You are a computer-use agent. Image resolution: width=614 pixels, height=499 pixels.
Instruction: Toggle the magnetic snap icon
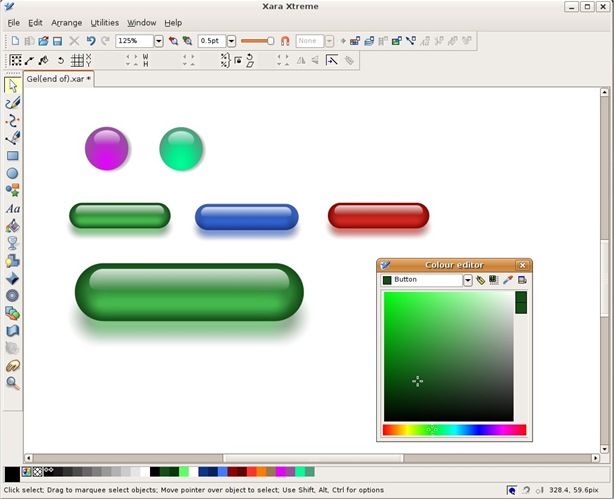coord(285,41)
